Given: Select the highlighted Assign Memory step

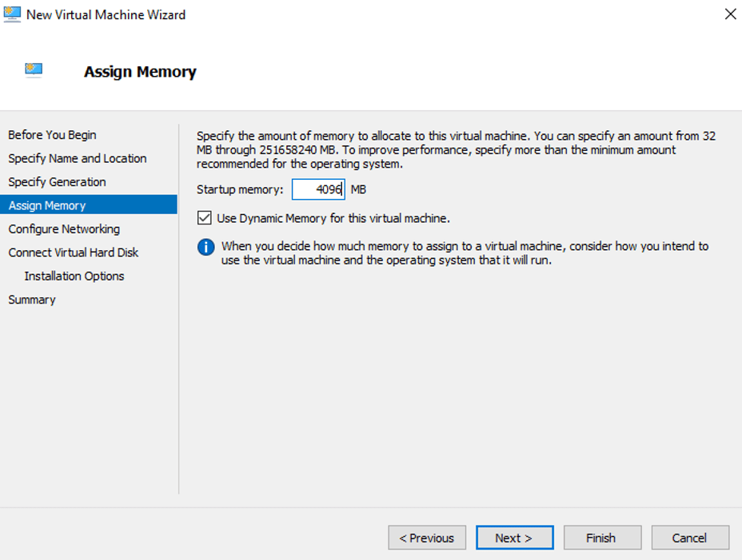Looking at the screenshot, I should [x=47, y=205].
